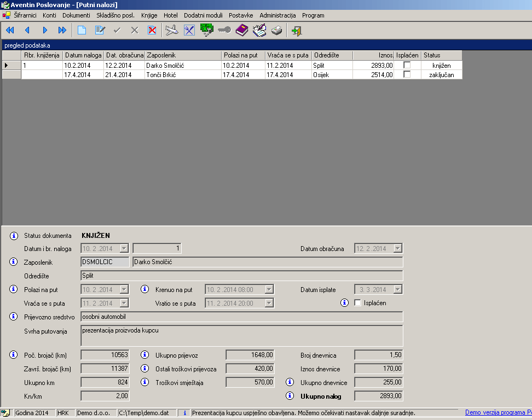Check the Isplaćen checkbox in details form
Screen dimensions: 532x420
358,303
